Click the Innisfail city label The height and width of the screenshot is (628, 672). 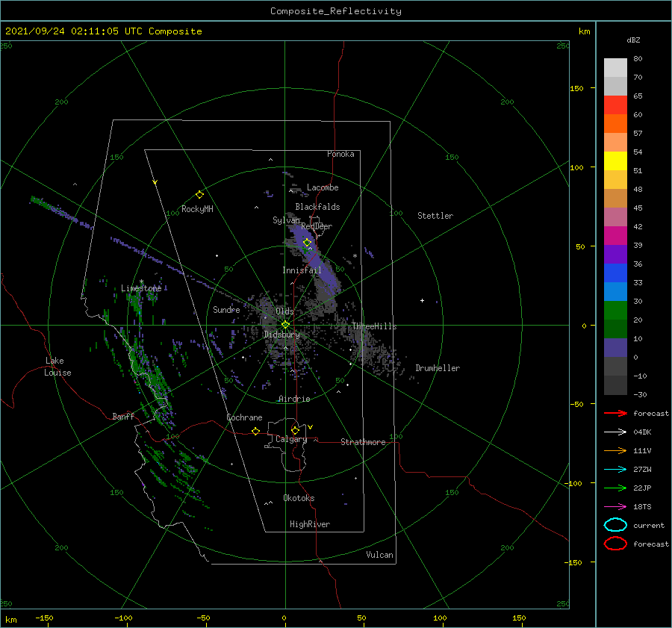[x=302, y=270]
